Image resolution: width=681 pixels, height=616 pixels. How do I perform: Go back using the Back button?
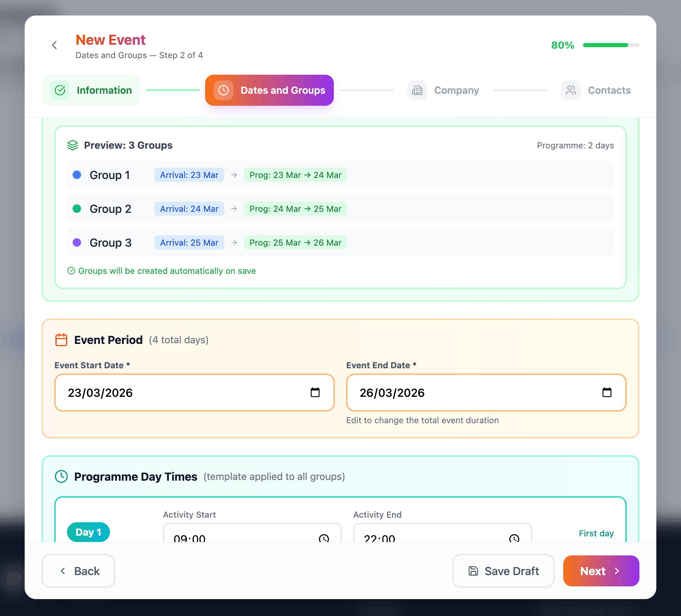(78, 571)
